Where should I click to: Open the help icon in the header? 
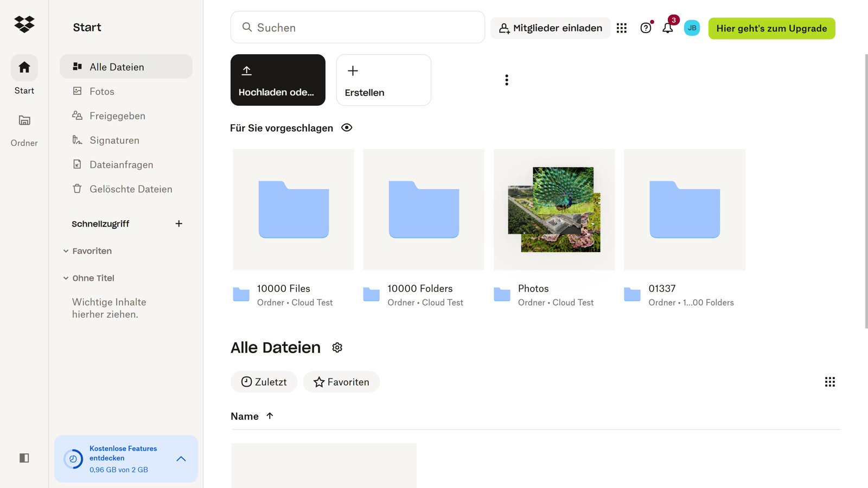tap(645, 28)
